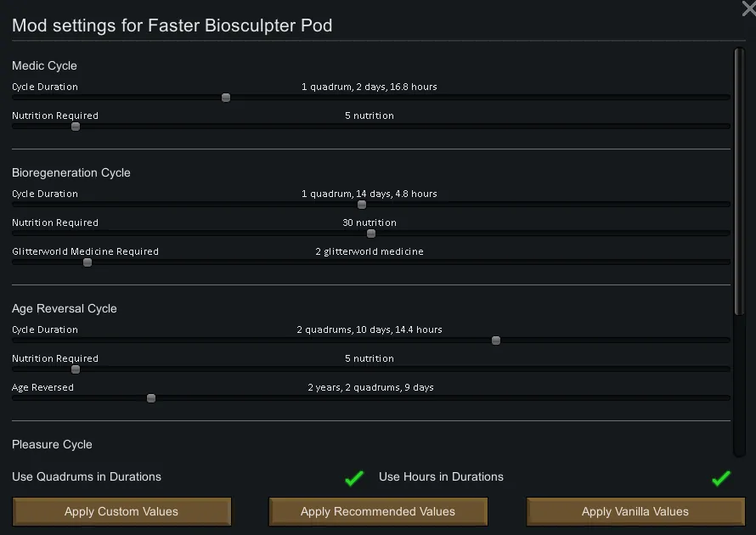
Task: Click Medic Cycle Nutrition Required slider handle
Action: point(76,127)
